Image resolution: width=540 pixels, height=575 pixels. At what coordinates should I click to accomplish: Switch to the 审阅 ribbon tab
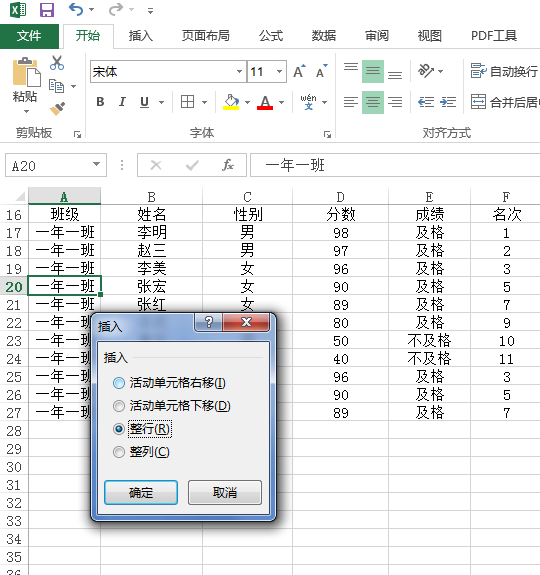pyautogui.click(x=376, y=36)
